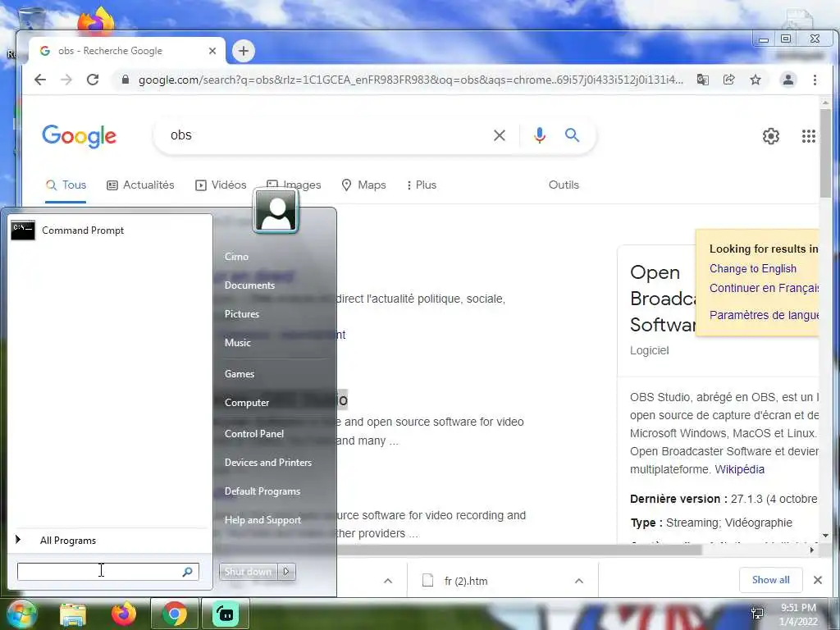This screenshot has width=840, height=630.
Task: Click Show all downloads button
Action: point(770,580)
